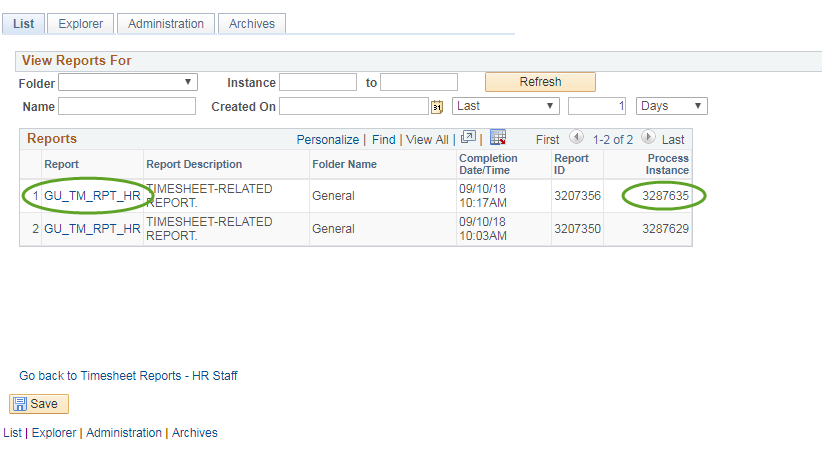Click the Zoom grid popup icon
The image size is (822, 455).
click(x=468, y=139)
